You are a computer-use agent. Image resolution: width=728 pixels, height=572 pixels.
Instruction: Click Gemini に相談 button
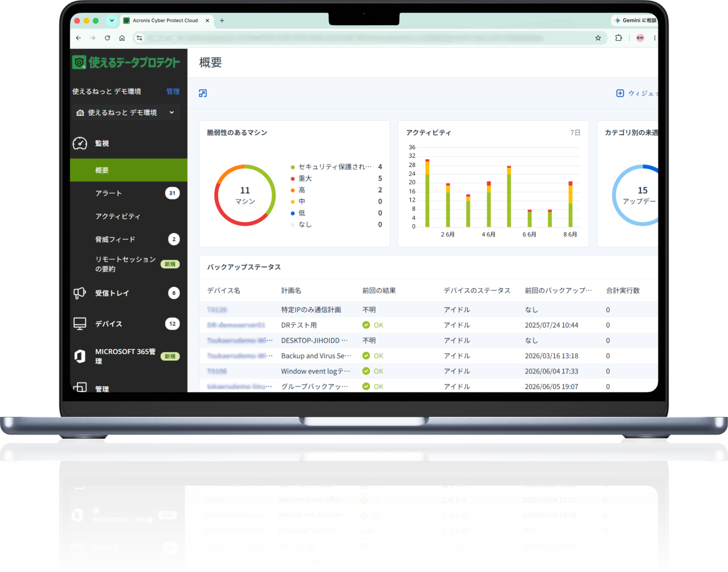(x=635, y=20)
